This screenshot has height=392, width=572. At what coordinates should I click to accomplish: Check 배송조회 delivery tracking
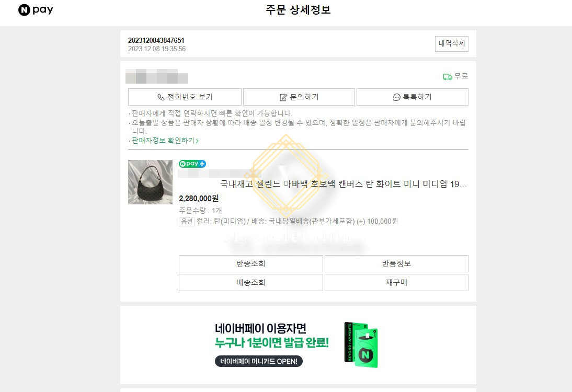pos(250,282)
